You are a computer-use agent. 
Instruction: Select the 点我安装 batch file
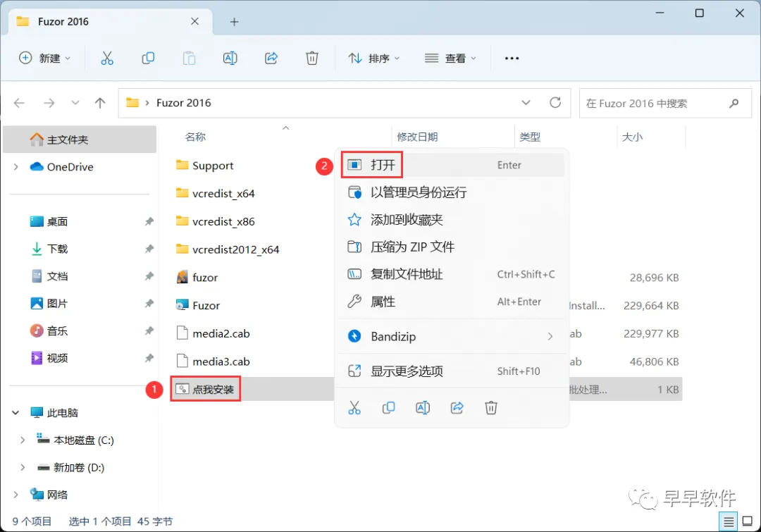click(x=205, y=389)
